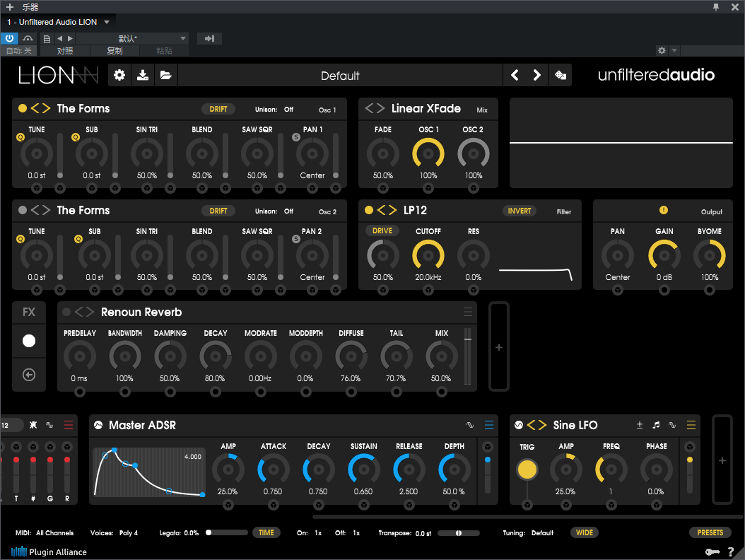Viewport: 745px width, 560px height.
Task: Click host 复制 copy button
Action: pyautogui.click(x=115, y=51)
